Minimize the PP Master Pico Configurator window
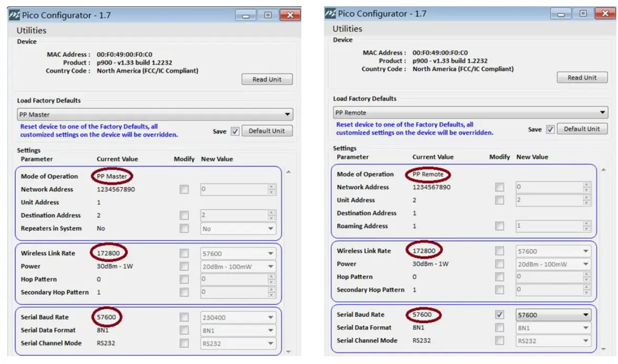 [246, 15]
